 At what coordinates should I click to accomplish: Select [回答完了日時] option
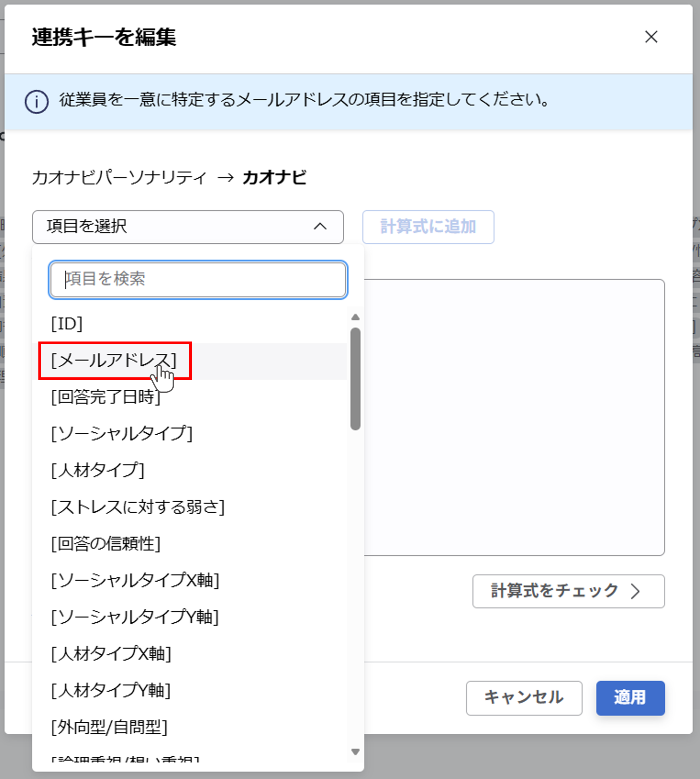tap(189, 398)
